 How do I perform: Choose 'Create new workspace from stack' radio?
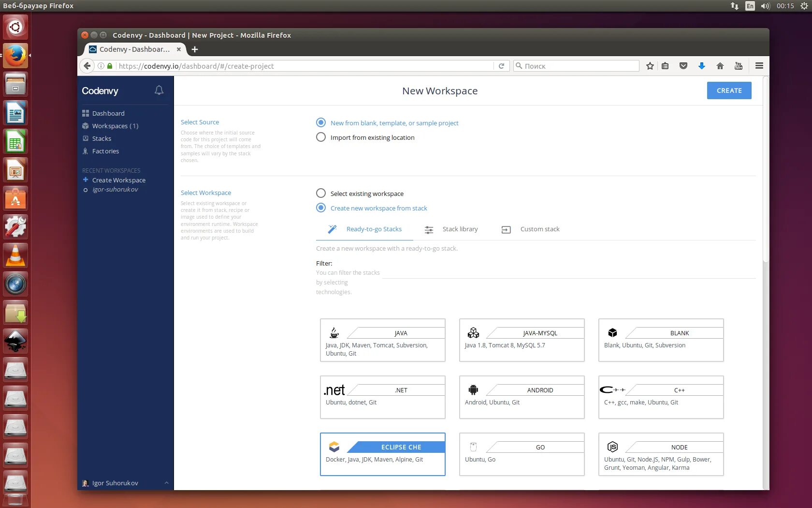pyautogui.click(x=321, y=208)
